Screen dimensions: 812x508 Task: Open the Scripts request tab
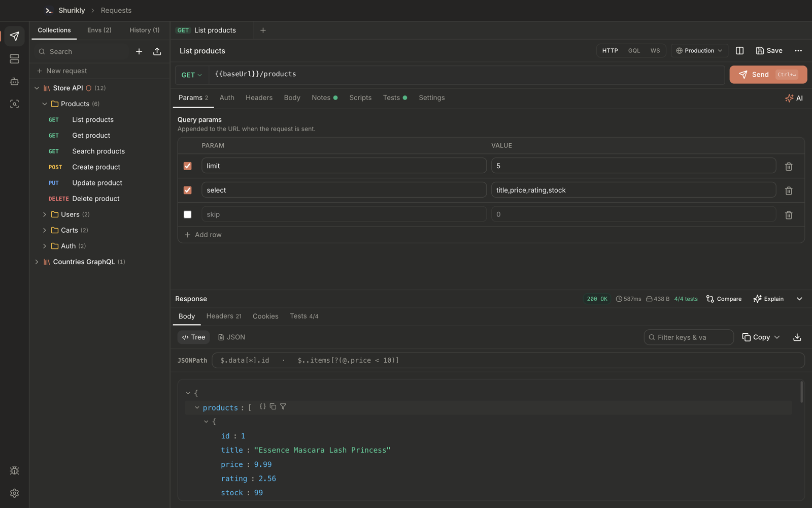coord(360,98)
